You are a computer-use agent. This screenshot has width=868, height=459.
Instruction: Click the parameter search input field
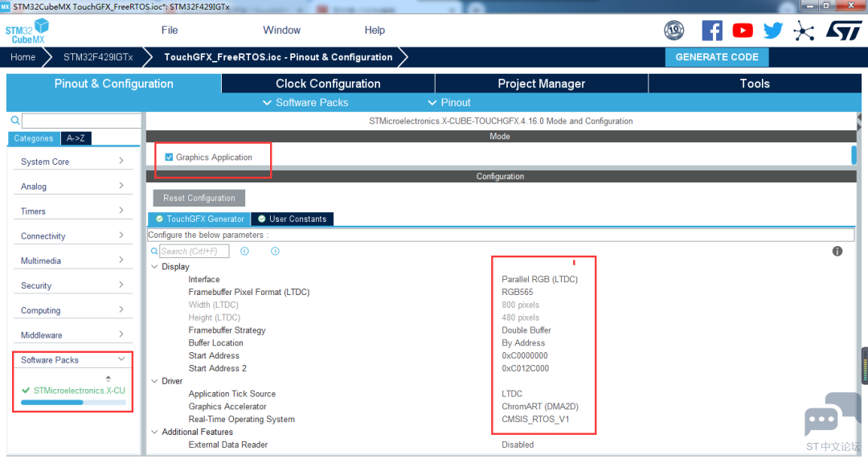[194, 252]
